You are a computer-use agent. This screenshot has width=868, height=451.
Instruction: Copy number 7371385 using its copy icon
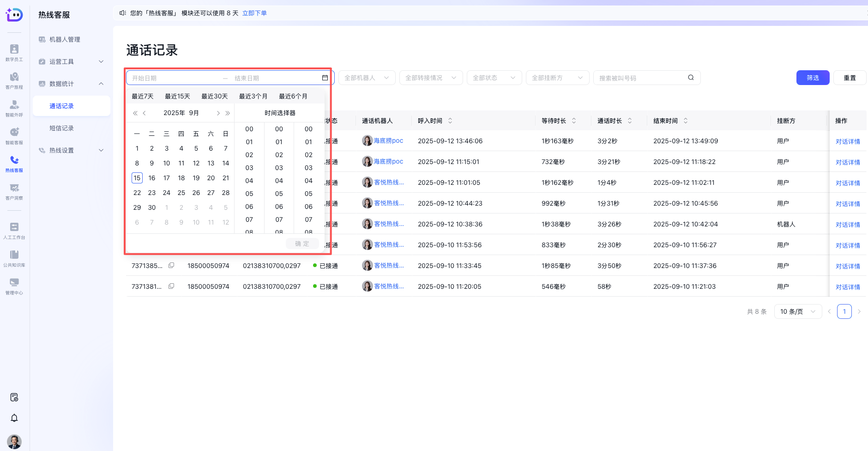point(171,266)
